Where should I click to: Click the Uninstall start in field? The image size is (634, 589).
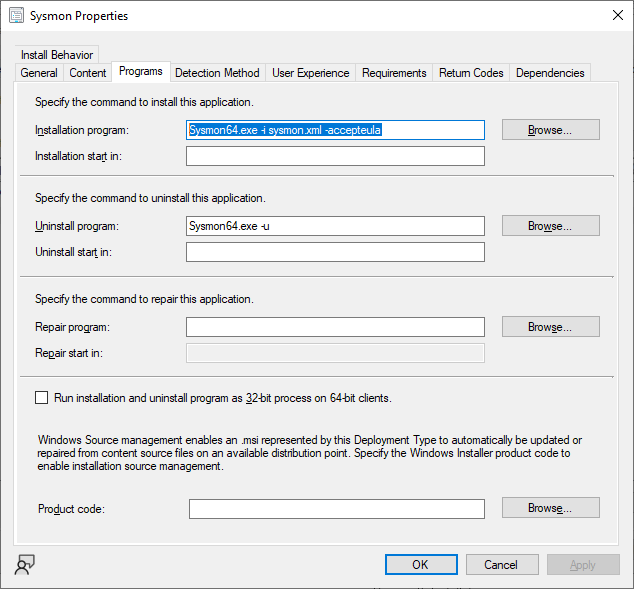tap(335, 252)
